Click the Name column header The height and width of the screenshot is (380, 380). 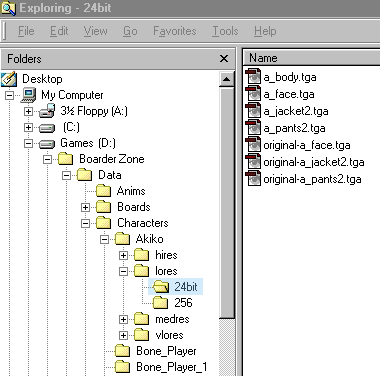click(x=312, y=58)
